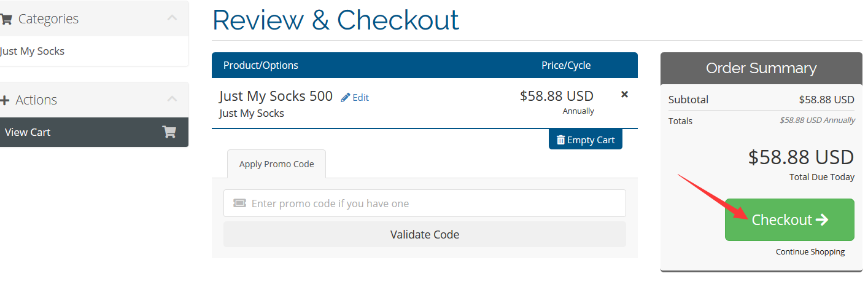Viewport: 868px width, 284px height.
Task: Click the plus icon next to Actions
Action: (6, 100)
